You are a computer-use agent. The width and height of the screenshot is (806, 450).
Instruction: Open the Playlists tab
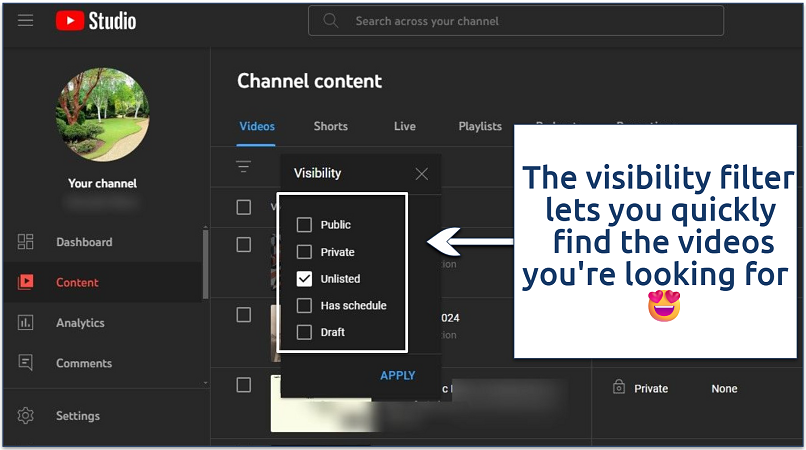point(480,126)
